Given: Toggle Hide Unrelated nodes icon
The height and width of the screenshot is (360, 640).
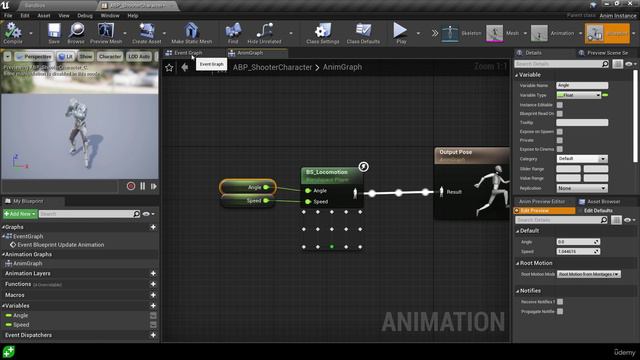Looking at the screenshot, I should click(264, 33).
